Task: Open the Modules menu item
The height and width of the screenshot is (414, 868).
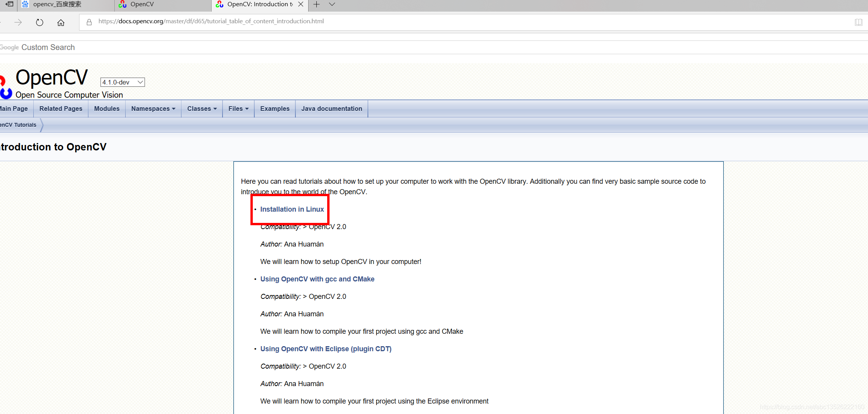Action: pyautogui.click(x=107, y=109)
